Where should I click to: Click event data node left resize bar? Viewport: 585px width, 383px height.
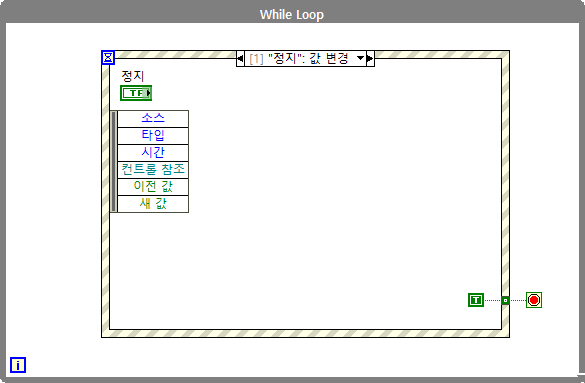[113, 161]
